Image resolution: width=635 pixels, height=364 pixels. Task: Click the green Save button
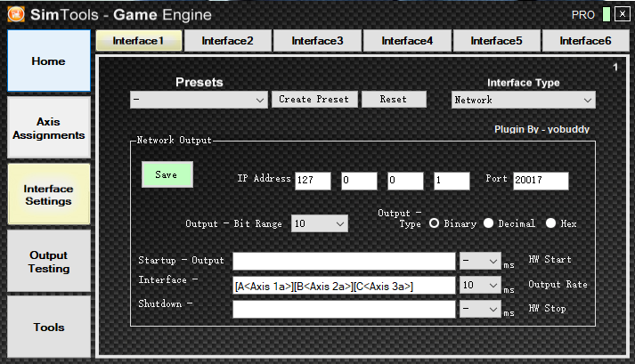click(167, 174)
